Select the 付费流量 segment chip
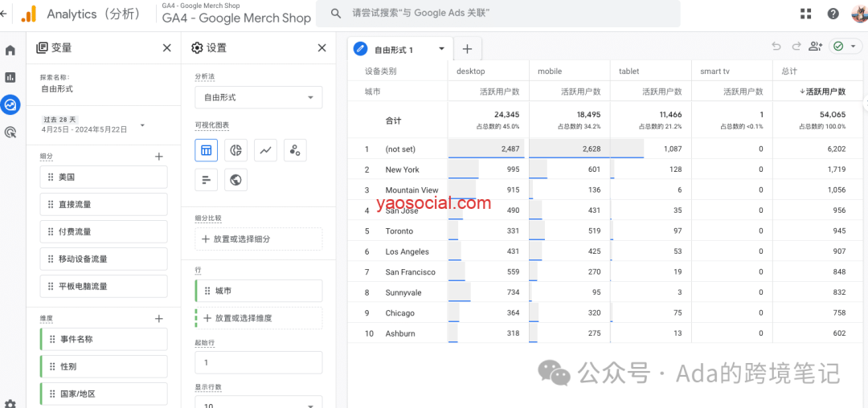Image resolution: width=868 pixels, height=408 pixels. pyautogui.click(x=104, y=231)
